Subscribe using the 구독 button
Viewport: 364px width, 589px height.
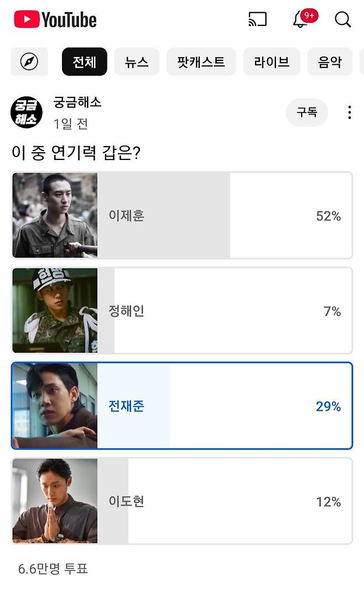point(306,112)
